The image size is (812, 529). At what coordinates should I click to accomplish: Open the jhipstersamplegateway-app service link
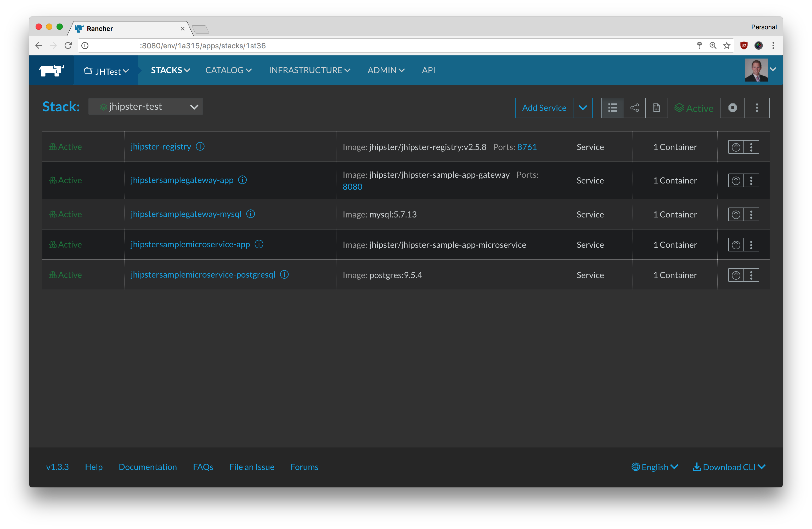pyautogui.click(x=182, y=180)
